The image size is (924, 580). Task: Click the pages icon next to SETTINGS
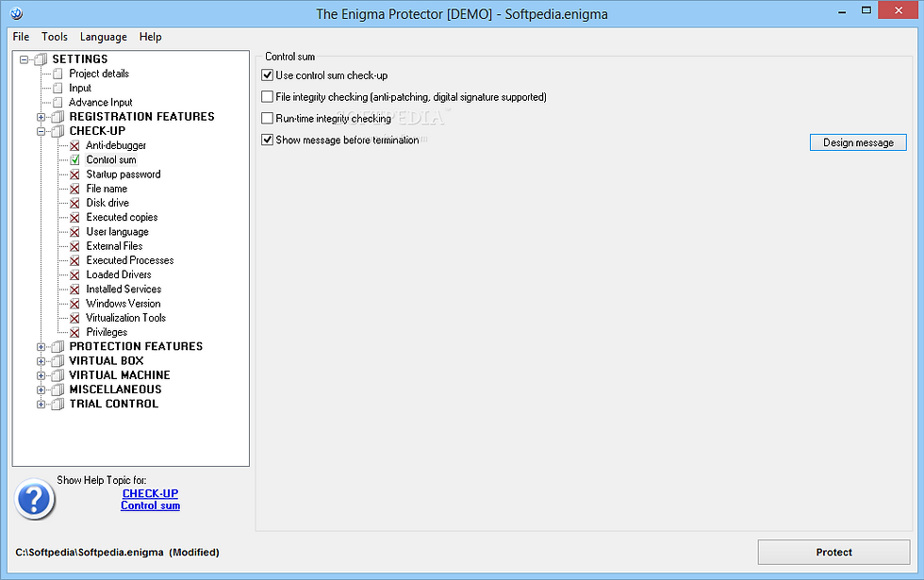41,58
